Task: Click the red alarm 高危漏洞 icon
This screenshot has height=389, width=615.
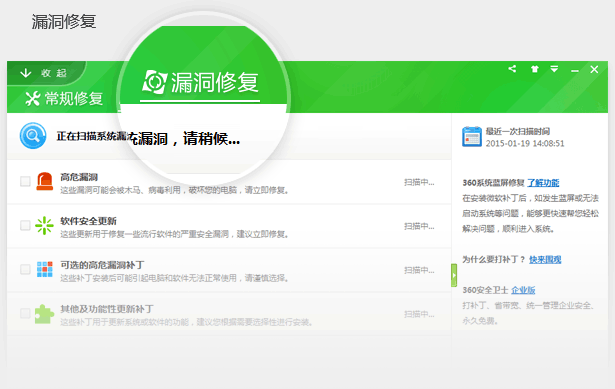Action: point(44,181)
